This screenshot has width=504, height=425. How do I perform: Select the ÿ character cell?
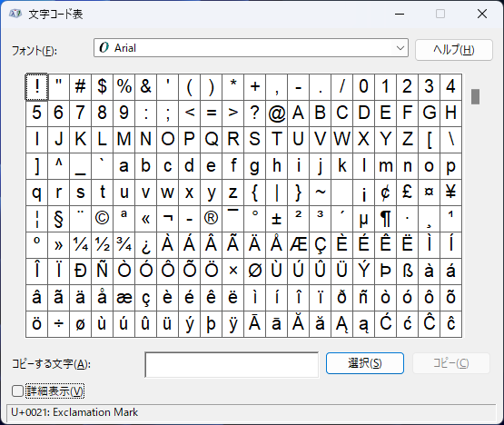pyautogui.click(x=233, y=324)
